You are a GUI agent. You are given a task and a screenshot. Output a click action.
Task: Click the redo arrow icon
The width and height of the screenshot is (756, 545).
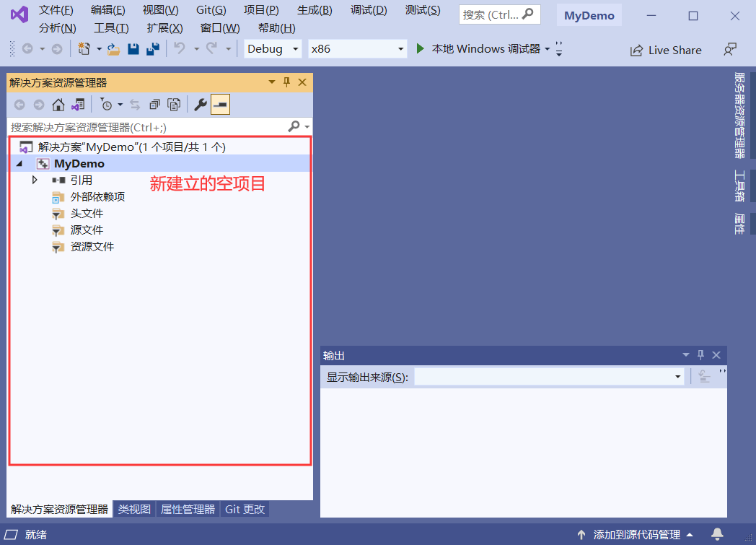[212, 48]
